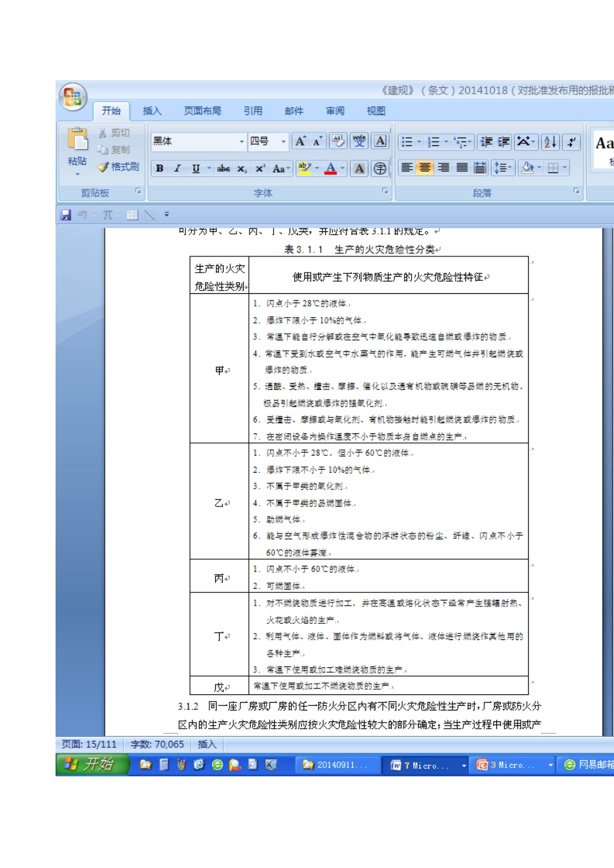
Task: Open the Font dialog launcher (字体)
Action: pos(385,191)
